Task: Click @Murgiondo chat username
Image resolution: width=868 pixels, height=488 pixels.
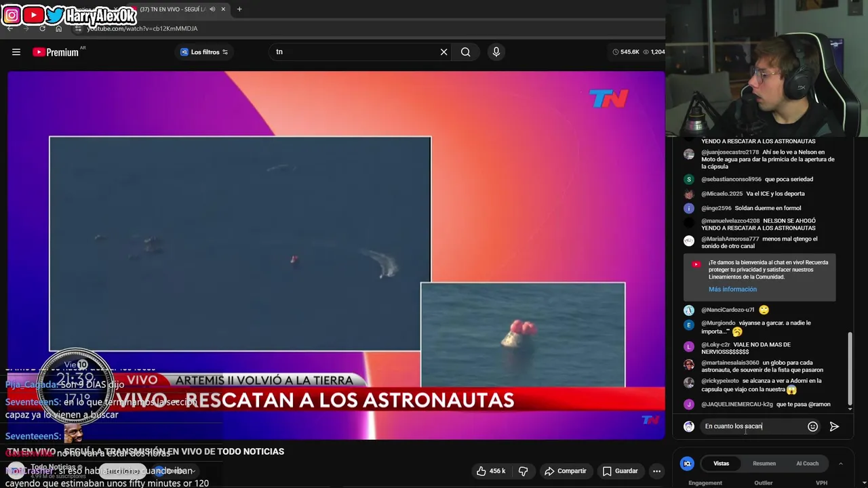Action: click(718, 323)
